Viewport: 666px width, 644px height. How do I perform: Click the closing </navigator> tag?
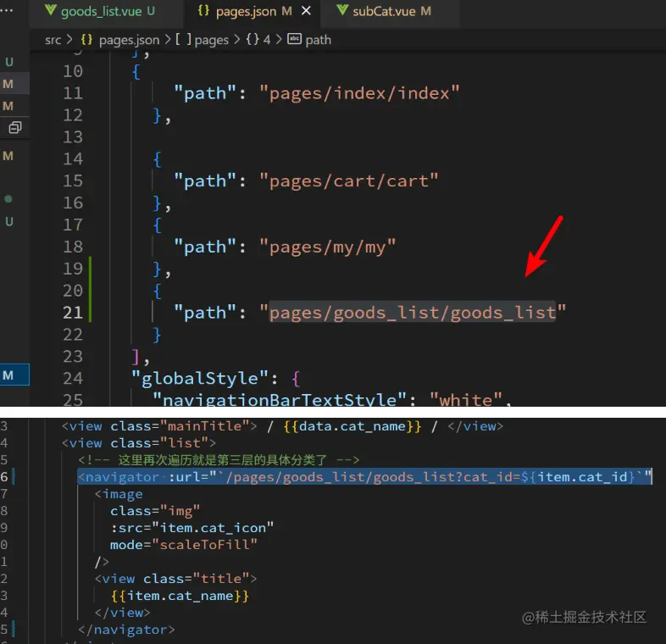pos(126,630)
